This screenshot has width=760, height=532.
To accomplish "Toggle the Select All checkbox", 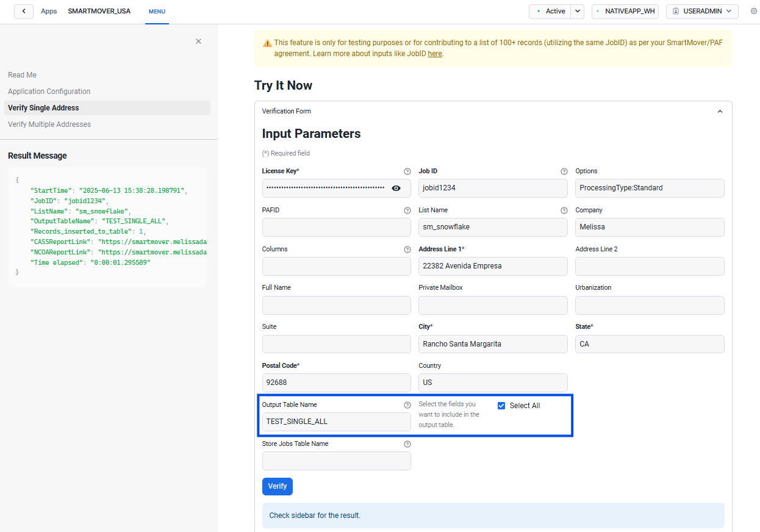I will point(501,406).
